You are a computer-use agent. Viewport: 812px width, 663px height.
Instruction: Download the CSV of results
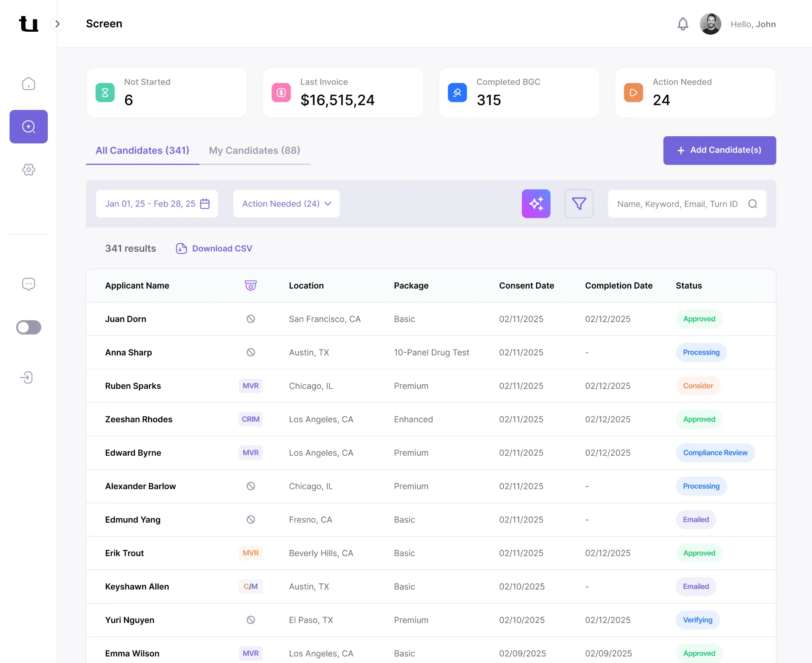(214, 248)
